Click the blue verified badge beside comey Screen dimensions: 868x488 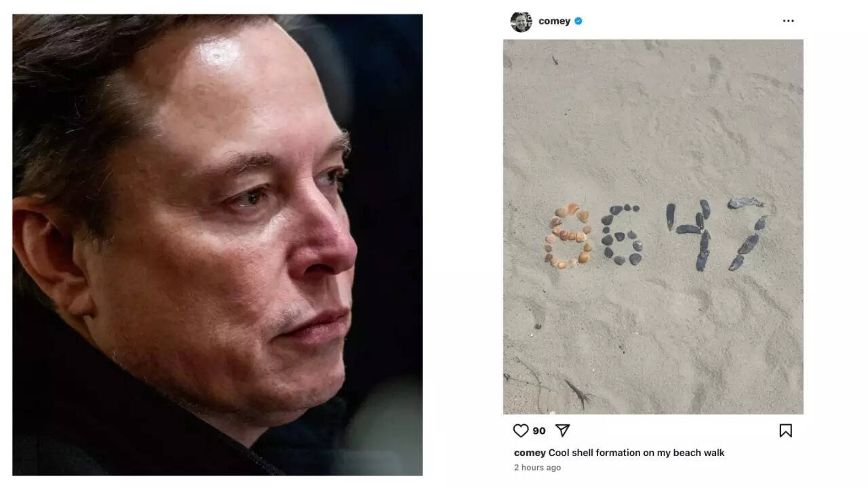point(578,21)
